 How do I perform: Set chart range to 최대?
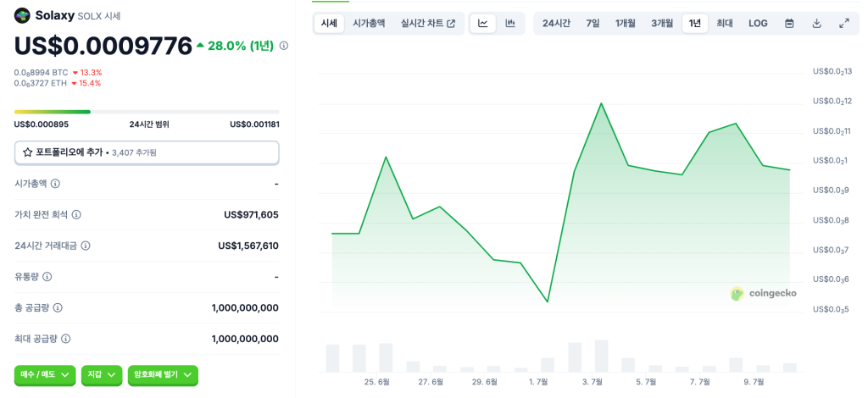[x=725, y=23]
